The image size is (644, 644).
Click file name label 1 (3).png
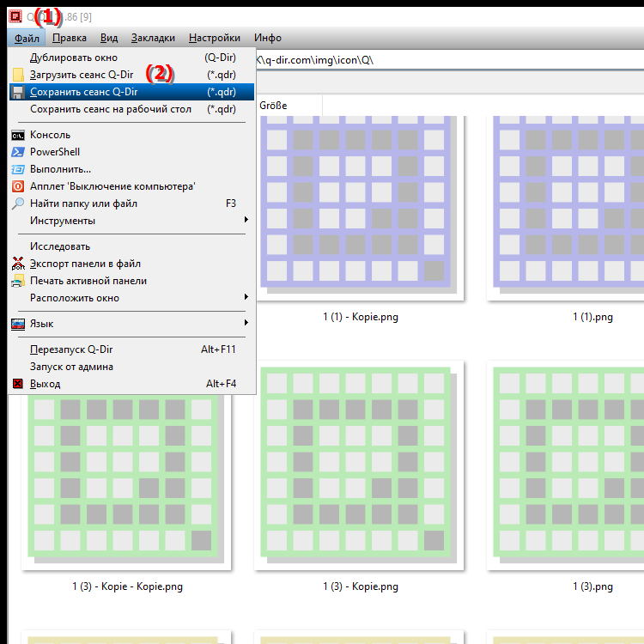coord(592,586)
